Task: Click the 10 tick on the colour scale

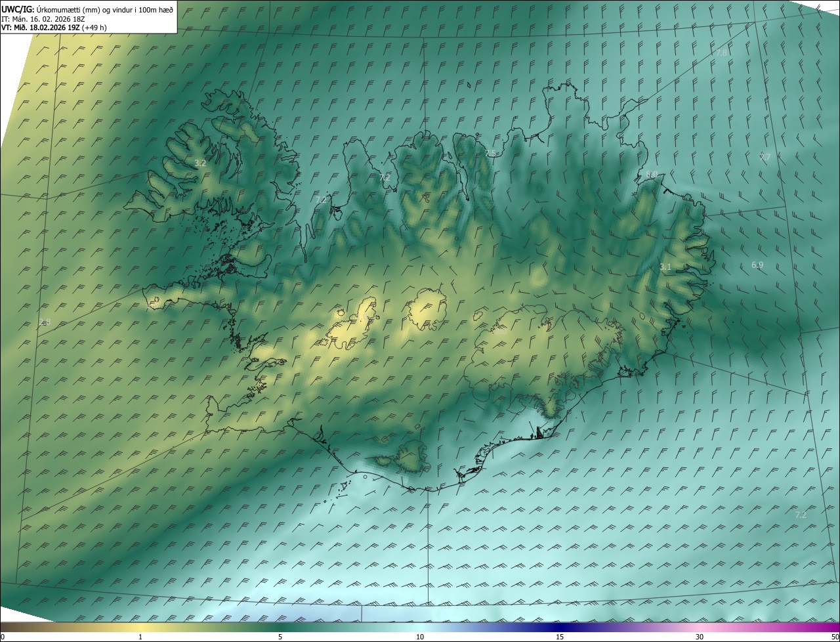Action: pos(420,637)
